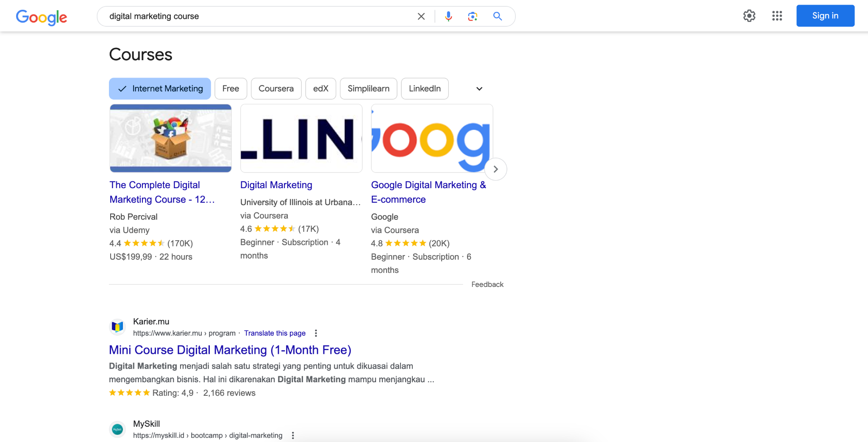Select the Simplilearn filter chip

[x=368, y=89]
